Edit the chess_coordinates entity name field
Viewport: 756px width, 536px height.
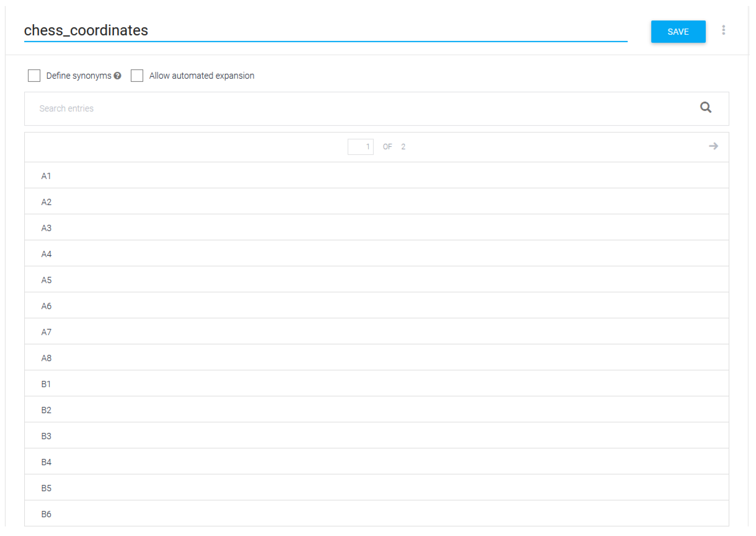coord(325,31)
